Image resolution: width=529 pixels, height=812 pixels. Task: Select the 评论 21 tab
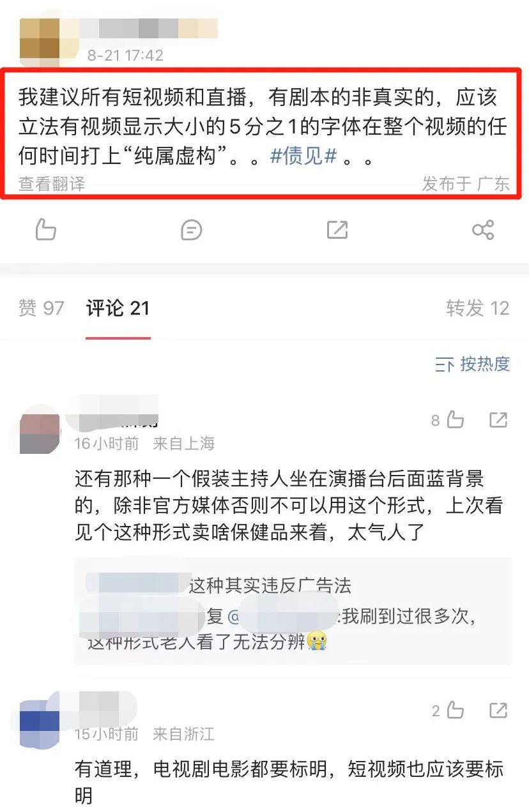(x=118, y=308)
